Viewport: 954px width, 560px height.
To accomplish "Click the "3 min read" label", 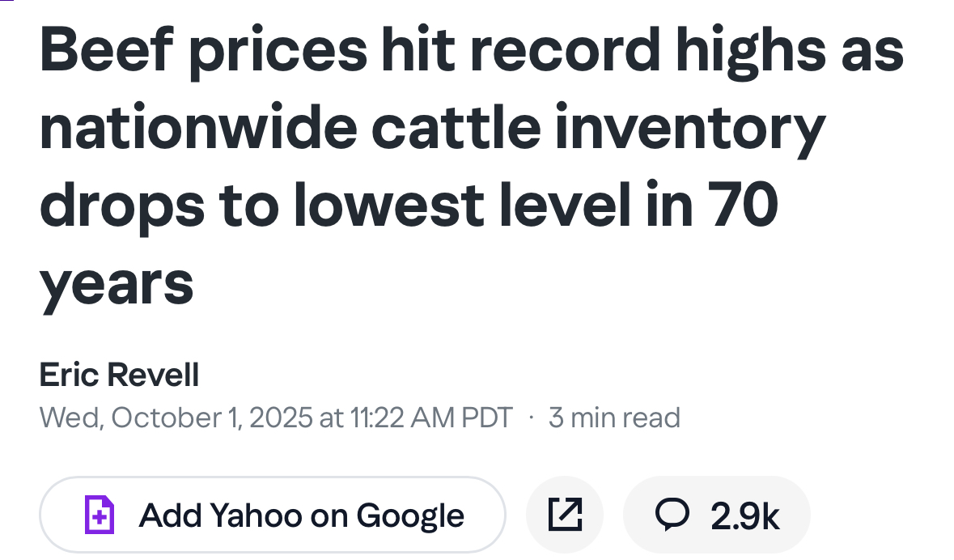I will [x=614, y=418].
